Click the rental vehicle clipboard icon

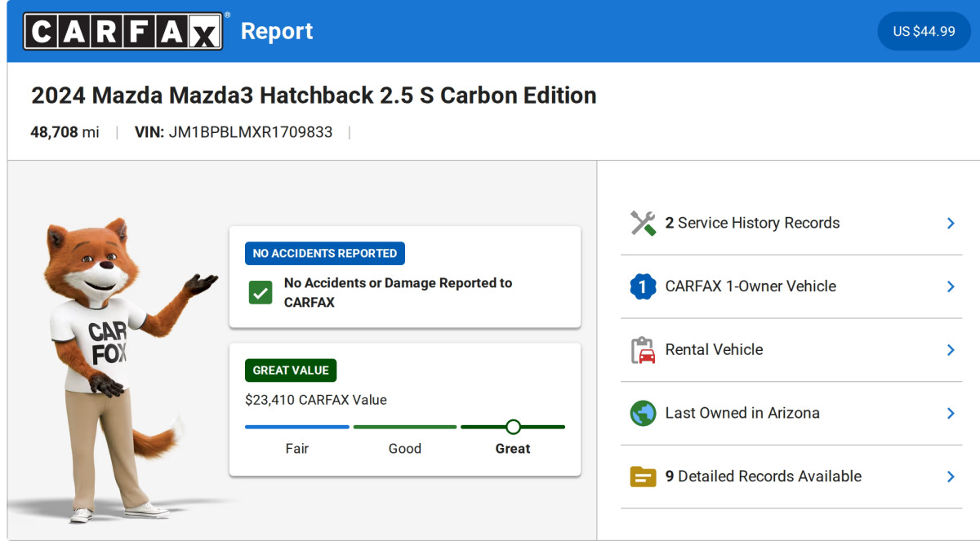644,349
